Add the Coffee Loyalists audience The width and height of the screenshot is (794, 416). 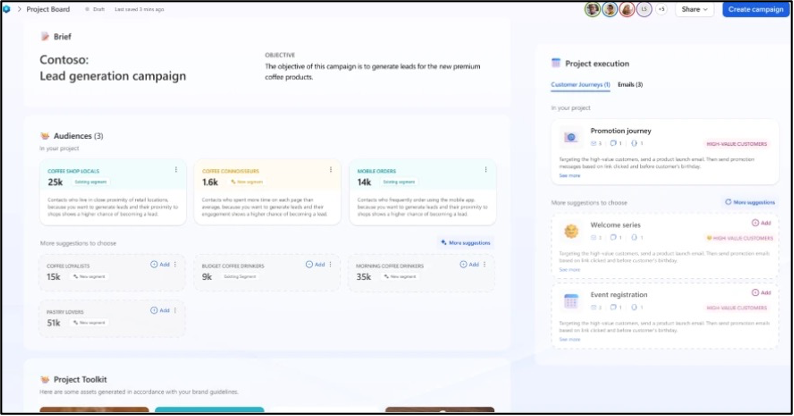click(x=160, y=264)
